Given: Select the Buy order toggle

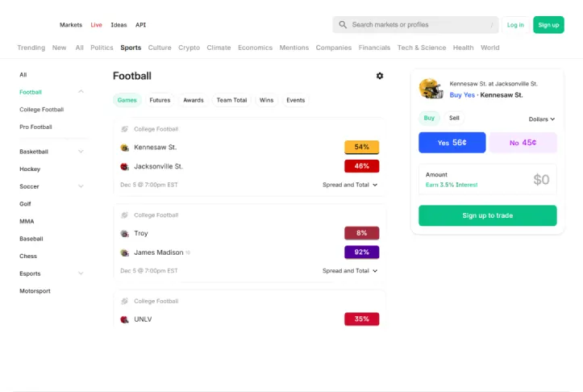Looking at the screenshot, I should (429, 118).
